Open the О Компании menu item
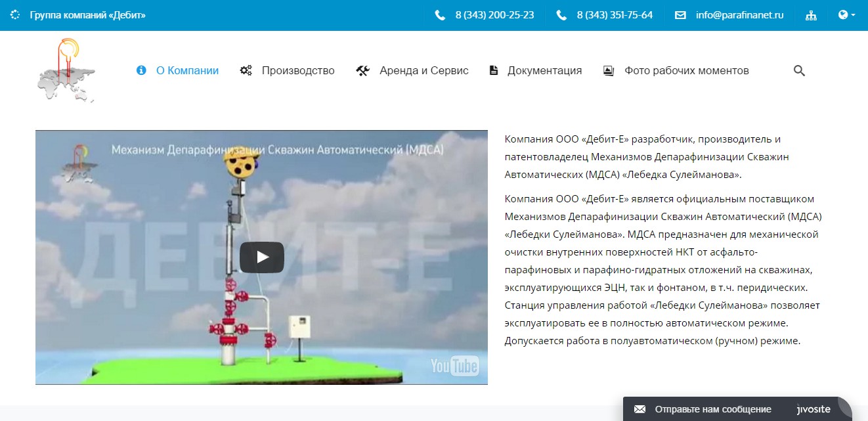The height and width of the screenshot is (421, 868). click(x=187, y=70)
